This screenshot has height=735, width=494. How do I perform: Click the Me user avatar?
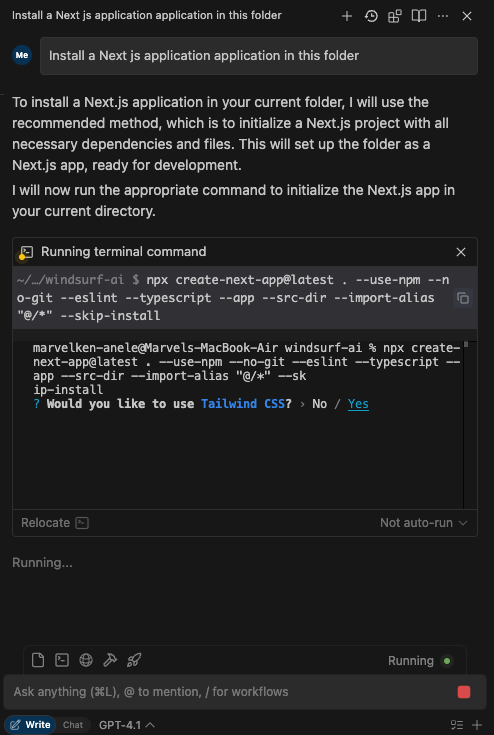point(22,55)
